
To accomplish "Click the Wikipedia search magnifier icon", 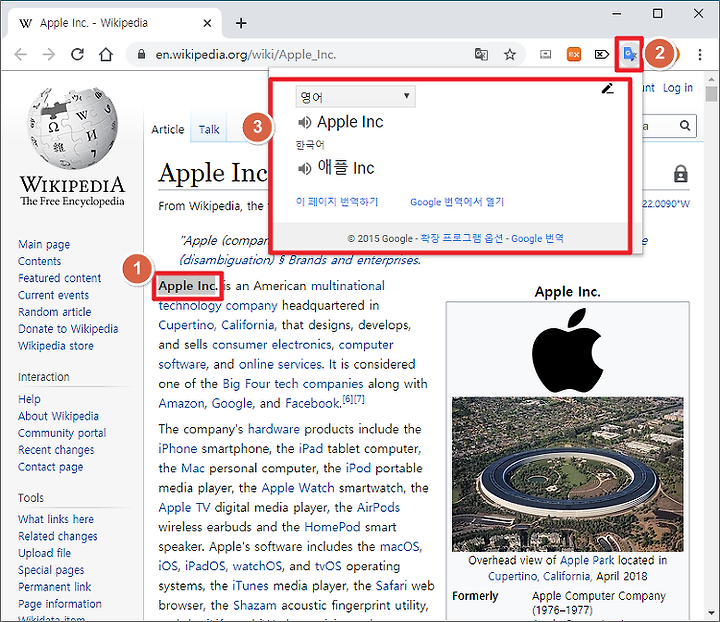I will pos(685,125).
